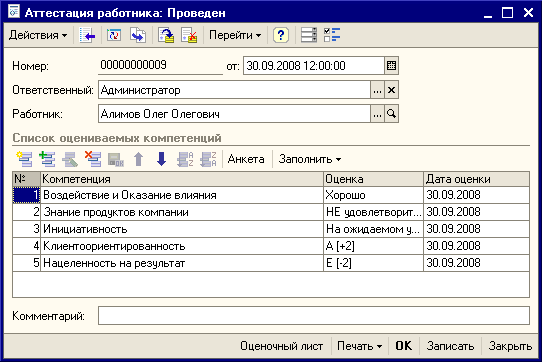This screenshot has height=362, width=542.
Task: Click the Оценка column header
Action: [373, 179]
